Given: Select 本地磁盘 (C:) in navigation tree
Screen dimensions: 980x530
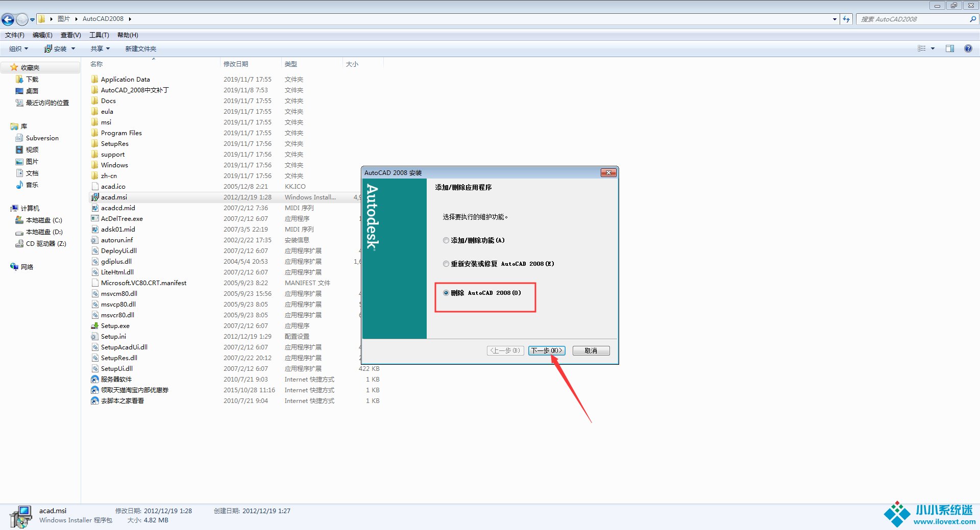Looking at the screenshot, I should pyautogui.click(x=44, y=220).
